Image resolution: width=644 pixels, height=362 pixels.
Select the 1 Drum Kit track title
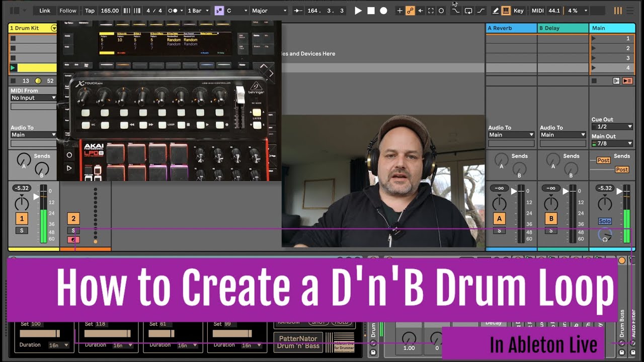tap(25, 28)
